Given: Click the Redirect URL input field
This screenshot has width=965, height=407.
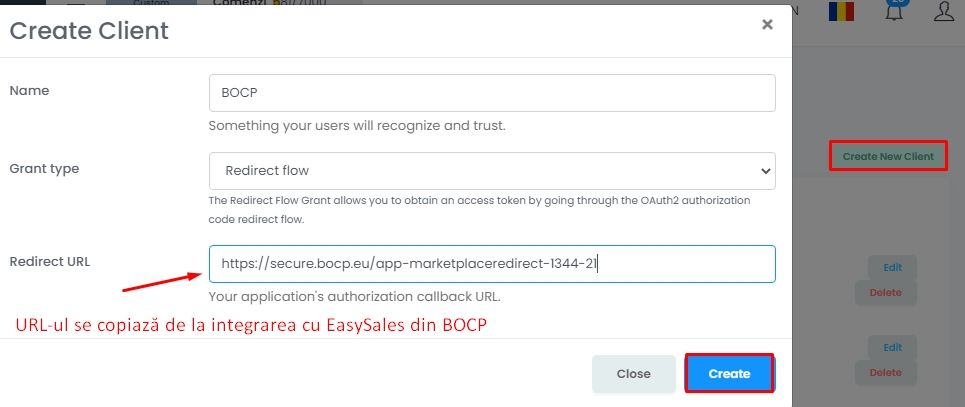Looking at the screenshot, I should (x=492, y=264).
